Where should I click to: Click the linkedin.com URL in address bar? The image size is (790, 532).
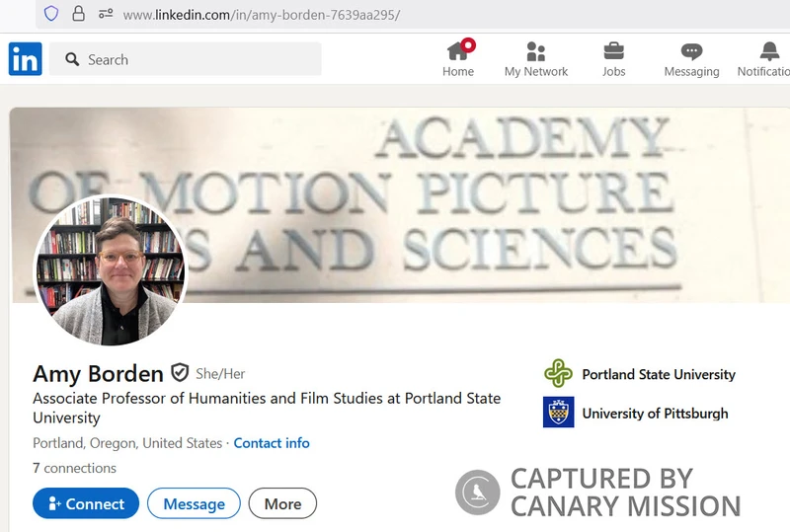click(262, 15)
